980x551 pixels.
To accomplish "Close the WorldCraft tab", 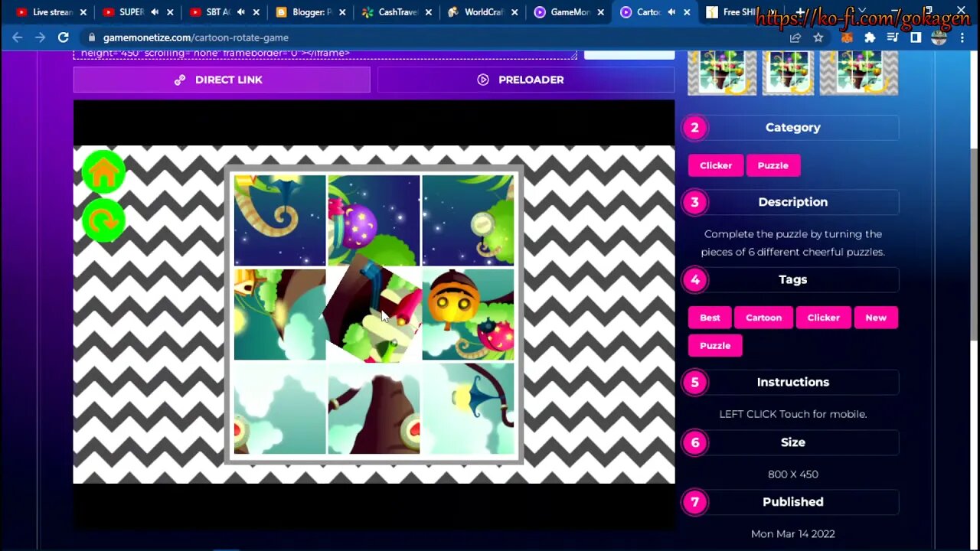I will click(514, 12).
